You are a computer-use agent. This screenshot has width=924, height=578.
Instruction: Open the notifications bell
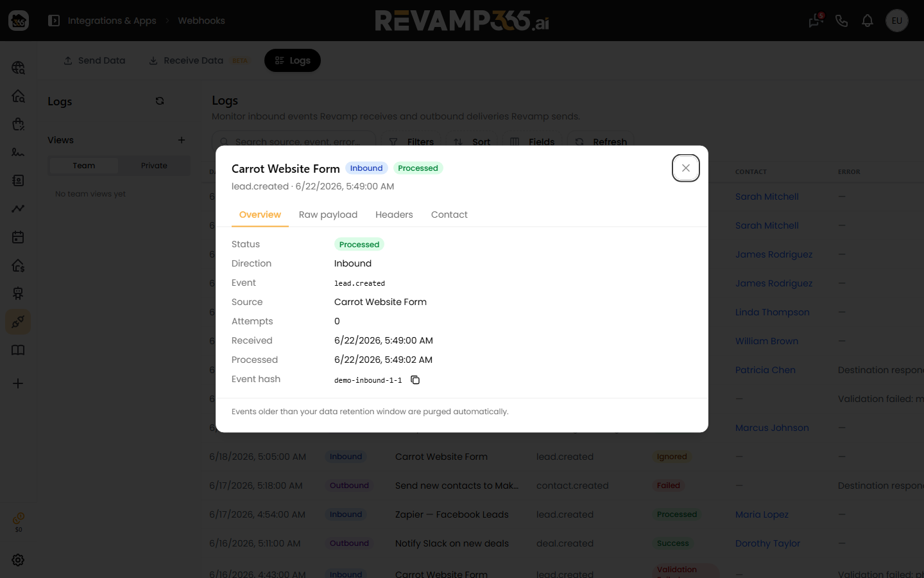point(868,21)
